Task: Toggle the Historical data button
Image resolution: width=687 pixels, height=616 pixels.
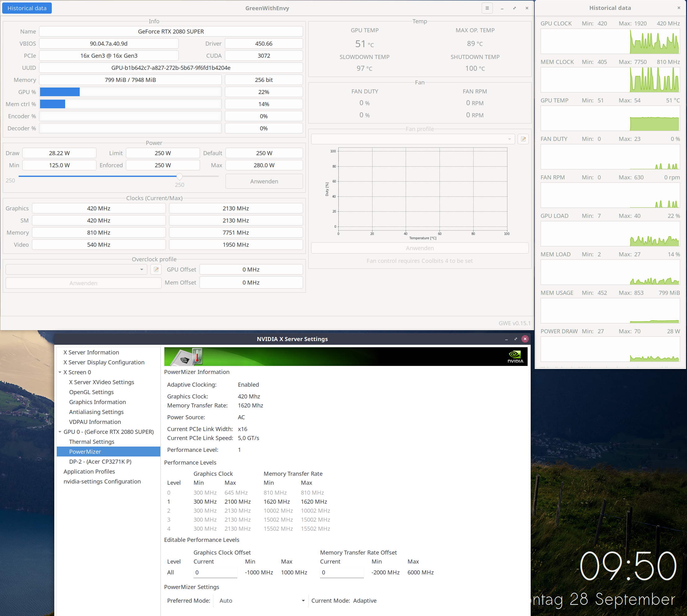Action: (x=27, y=8)
